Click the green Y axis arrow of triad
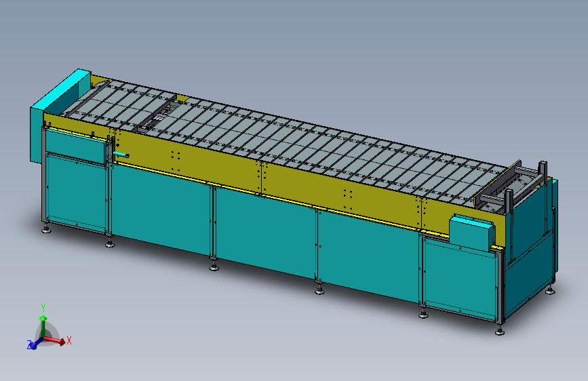Viewport: 588px width, 381px height. 43,326
